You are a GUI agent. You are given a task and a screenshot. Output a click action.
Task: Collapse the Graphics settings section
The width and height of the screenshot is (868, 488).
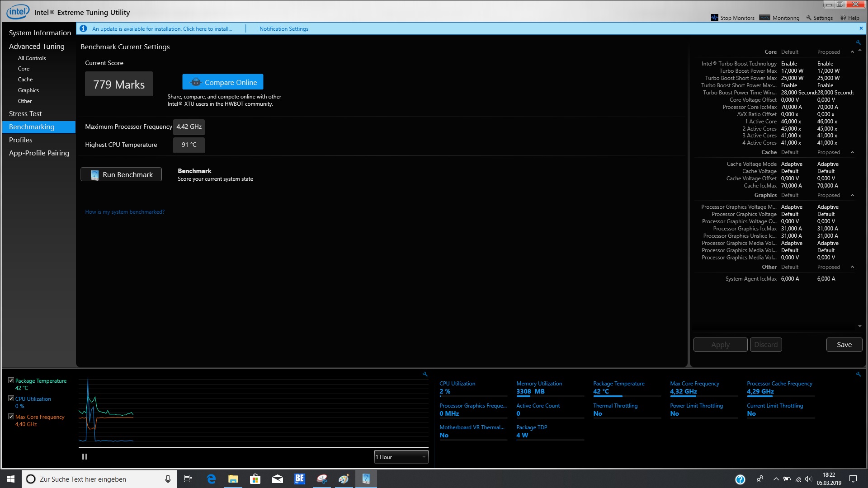[x=852, y=195]
